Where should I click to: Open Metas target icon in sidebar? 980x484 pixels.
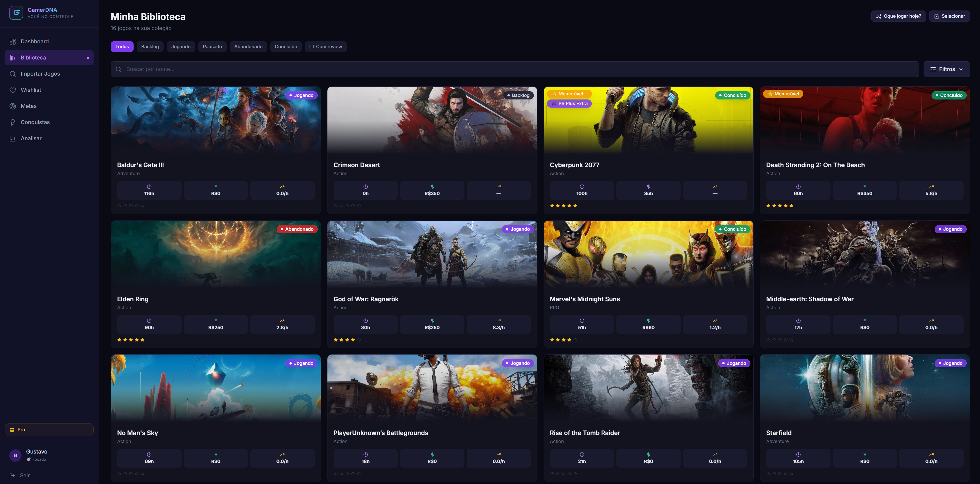point(13,106)
